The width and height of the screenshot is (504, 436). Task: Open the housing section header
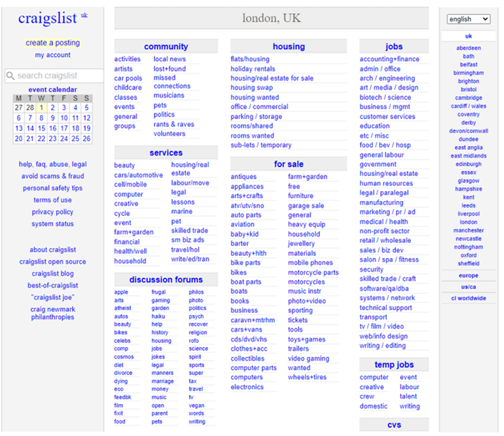[289, 46]
